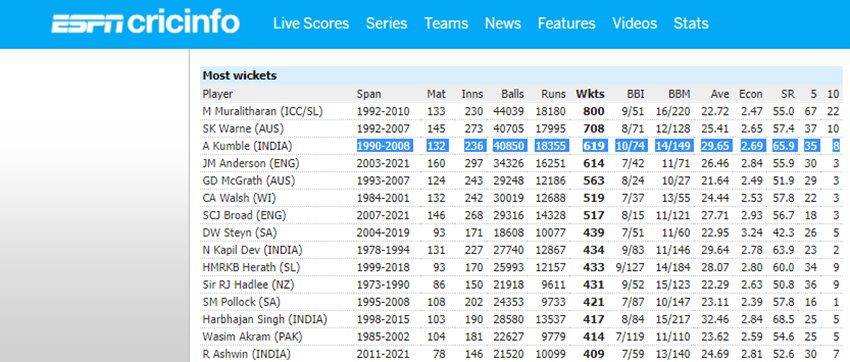Open A Kumble (INDIA) player profile
The height and width of the screenshot is (362, 850).
pos(247,146)
